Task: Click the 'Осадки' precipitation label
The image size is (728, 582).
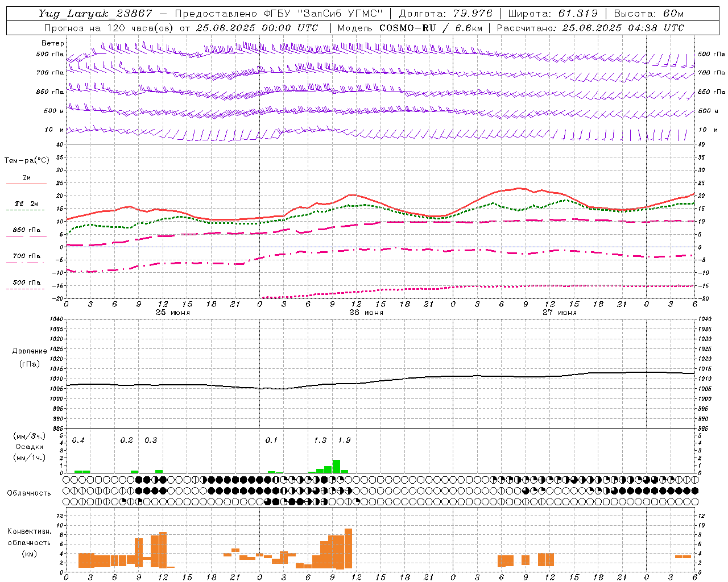Action: [x=30, y=447]
